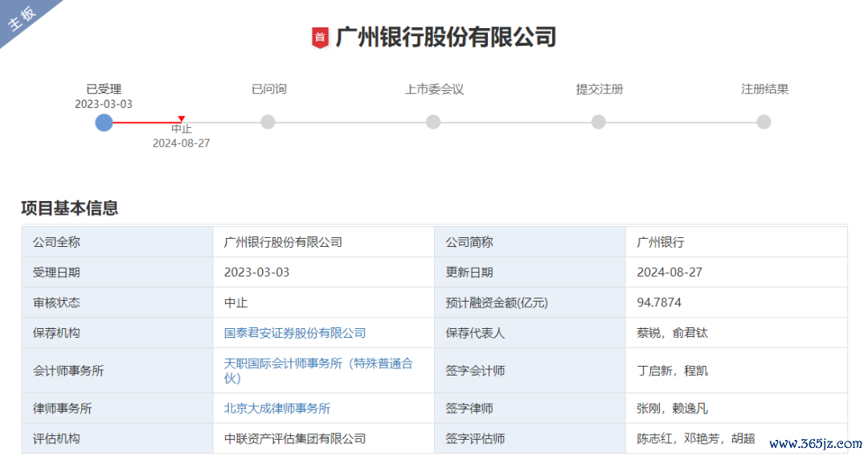Click the 提交注册 stage circle
Image resolution: width=868 pixels, height=456 pixels.
(x=599, y=122)
